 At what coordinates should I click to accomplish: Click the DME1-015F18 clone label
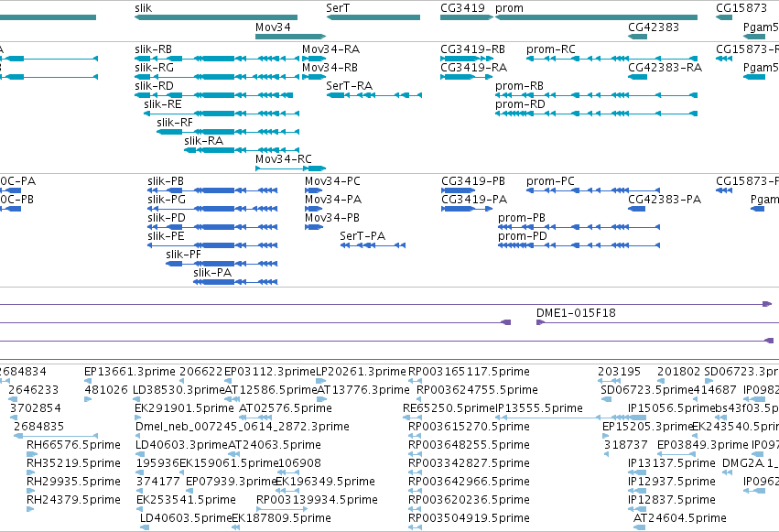576,313
